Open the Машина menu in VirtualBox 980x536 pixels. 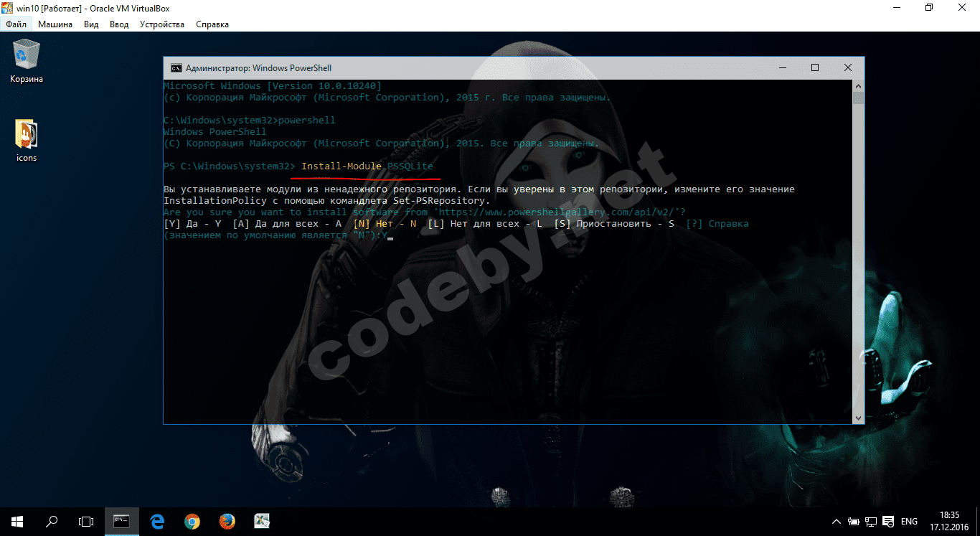(x=55, y=24)
